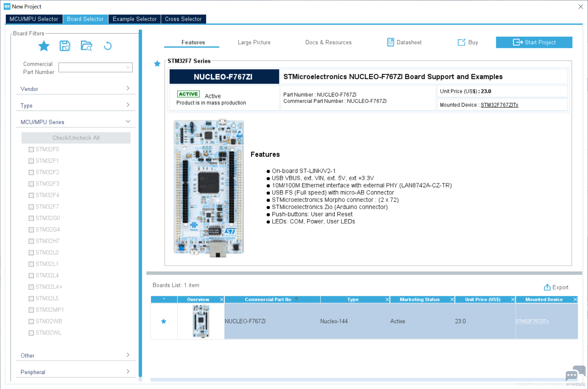Click the horizontal pane splitter above Boards List
588x389 pixels.
364,273
